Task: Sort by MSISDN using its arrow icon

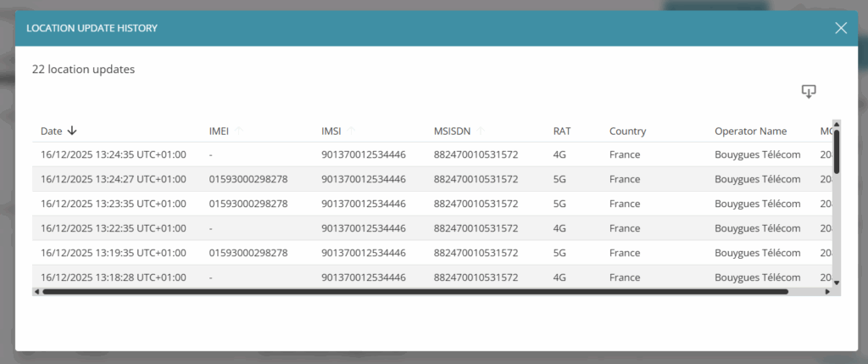Action: [481, 131]
